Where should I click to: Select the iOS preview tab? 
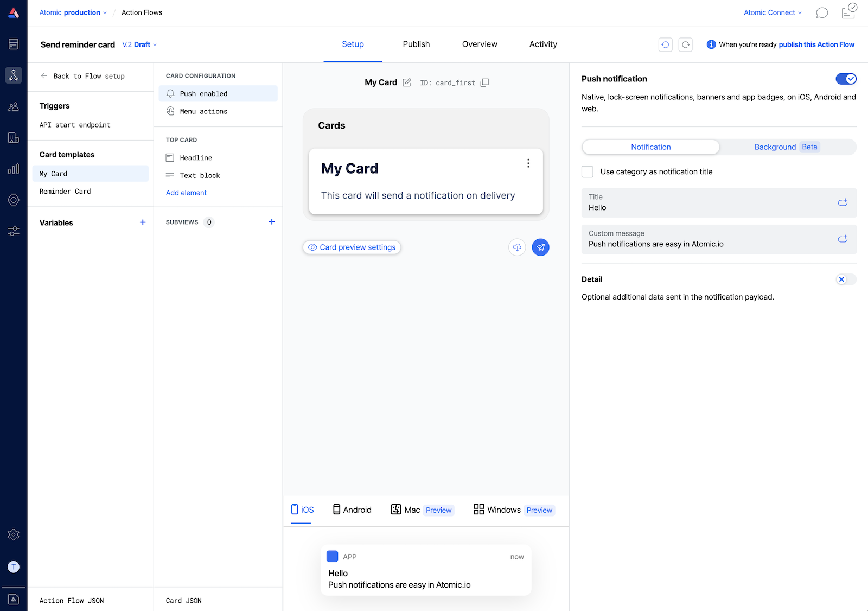click(x=302, y=510)
